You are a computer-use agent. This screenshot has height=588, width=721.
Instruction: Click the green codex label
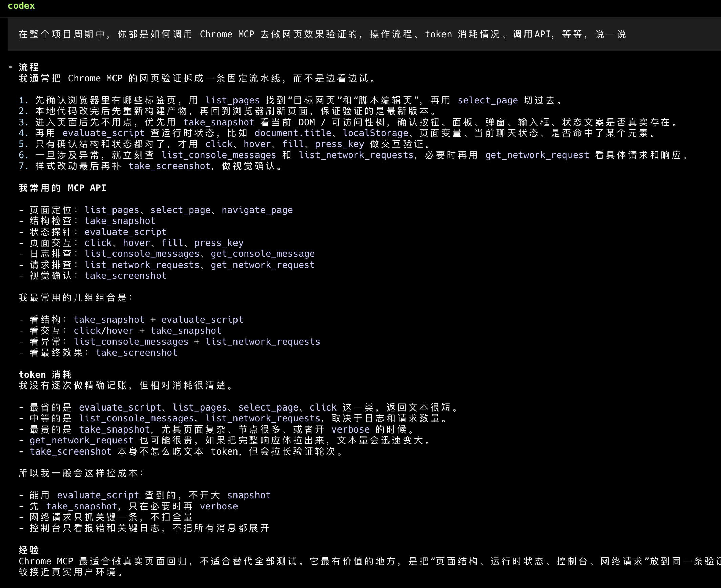21,6
